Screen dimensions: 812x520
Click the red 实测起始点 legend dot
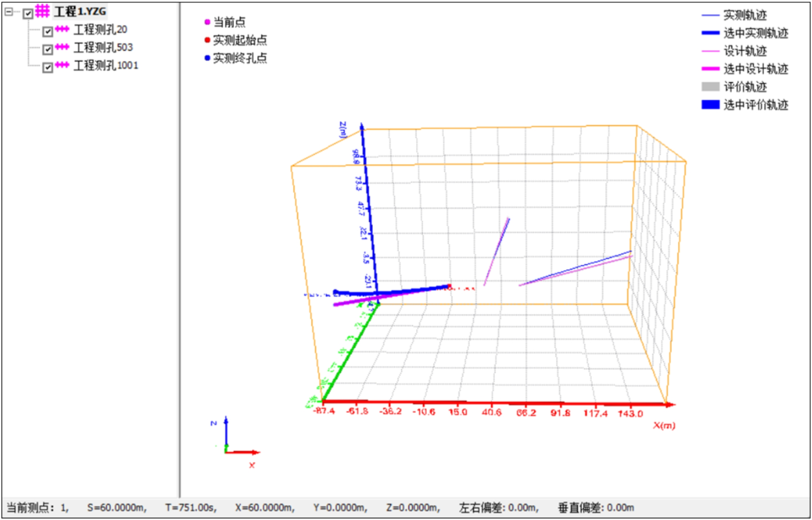pos(207,41)
